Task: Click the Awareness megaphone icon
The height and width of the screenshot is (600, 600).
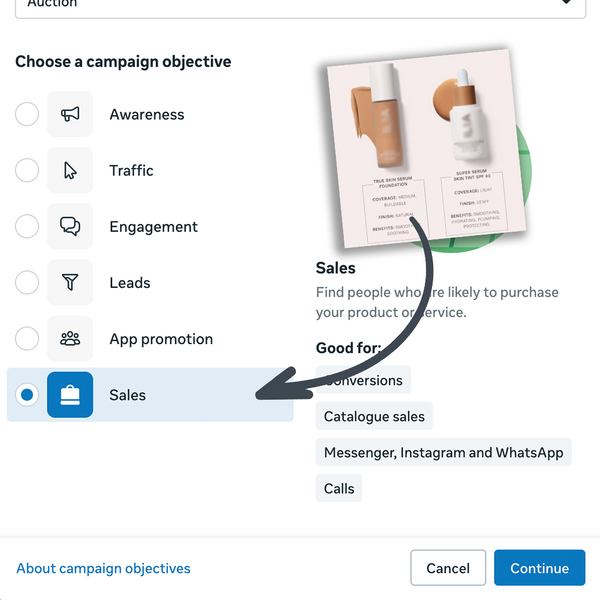Action: (70, 115)
